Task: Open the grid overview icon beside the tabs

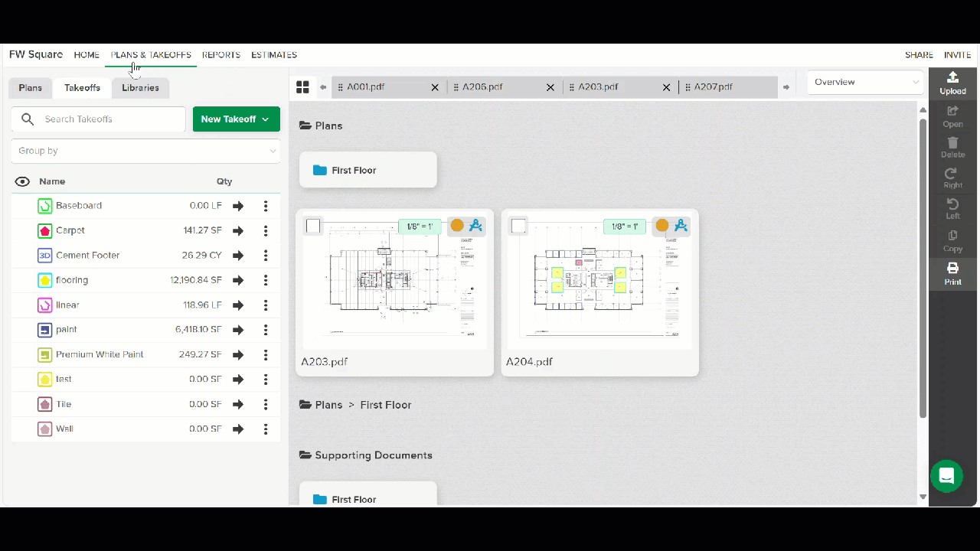Action: (x=302, y=87)
